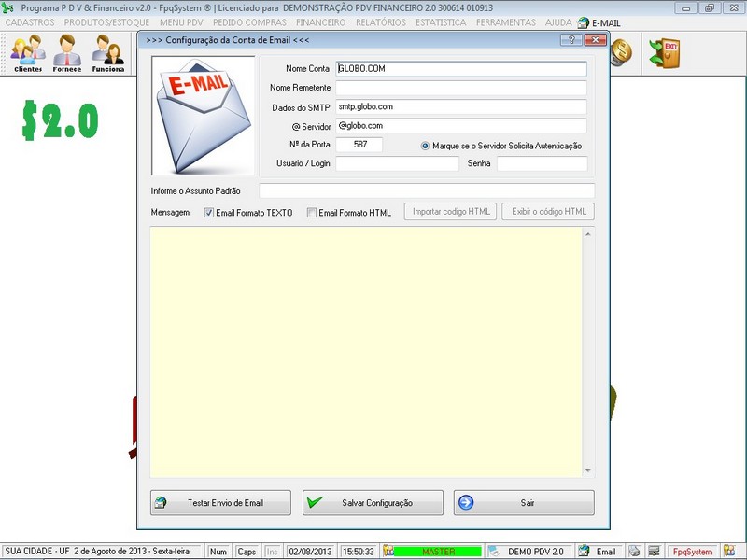Click Exibir o código HTML button
This screenshot has width=747, height=560.
click(x=548, y=212)
